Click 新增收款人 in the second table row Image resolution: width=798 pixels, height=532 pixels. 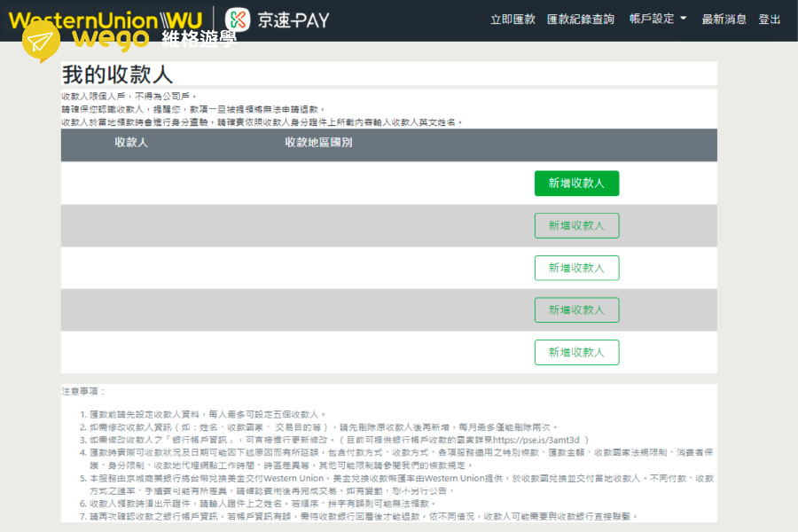pyautogui.click(x=576, y=226)
